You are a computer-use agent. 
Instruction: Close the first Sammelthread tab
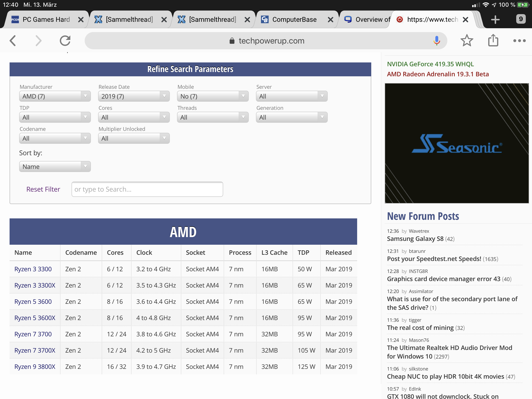point(164,20)
